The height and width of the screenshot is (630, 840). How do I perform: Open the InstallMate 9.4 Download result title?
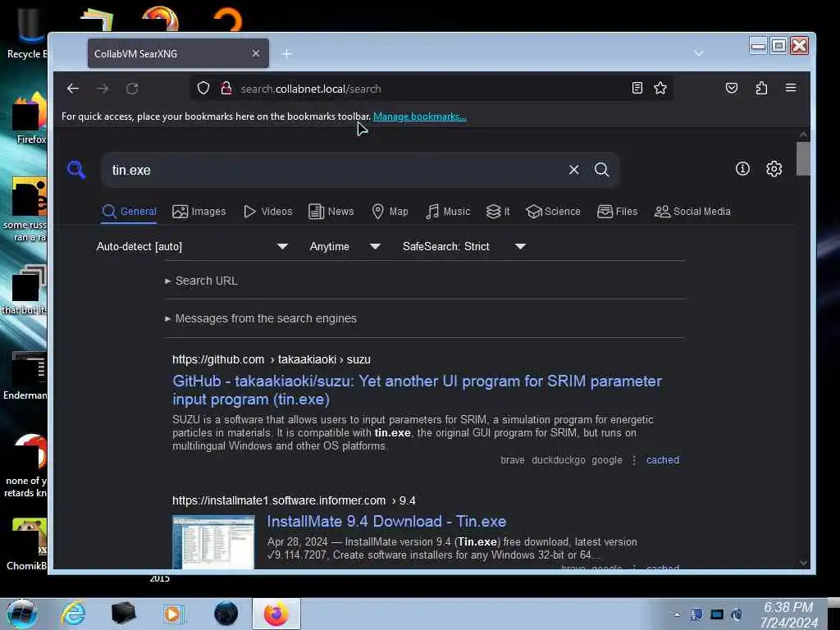[386, 521]
